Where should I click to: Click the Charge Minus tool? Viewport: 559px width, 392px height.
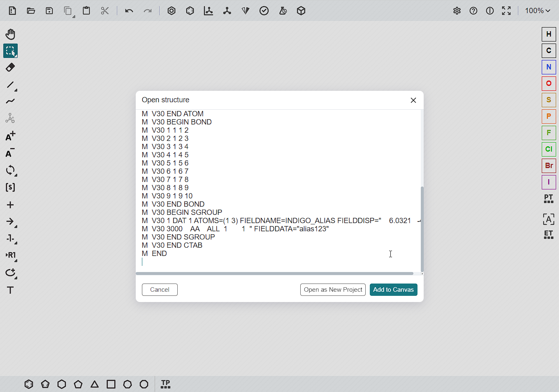[x=10, y=153]
